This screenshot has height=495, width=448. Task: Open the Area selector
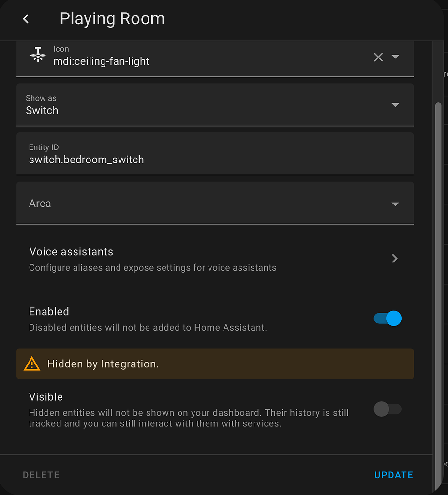tap(215, 204)
